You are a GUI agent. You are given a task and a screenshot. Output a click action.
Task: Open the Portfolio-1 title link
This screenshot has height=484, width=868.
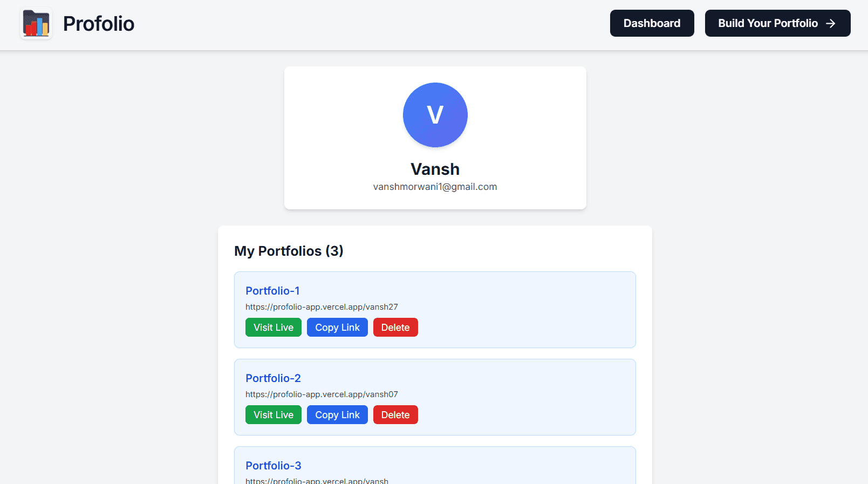point(272,291)
